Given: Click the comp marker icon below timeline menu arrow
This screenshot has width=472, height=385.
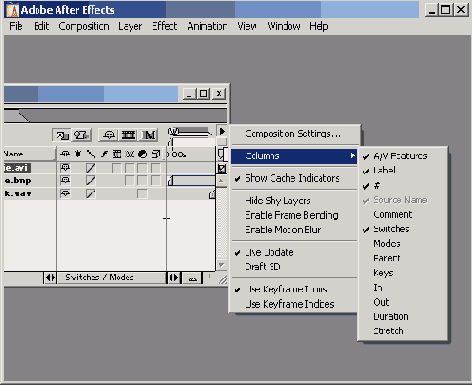Looking at the screenshot, I should (x=222, y=154).
